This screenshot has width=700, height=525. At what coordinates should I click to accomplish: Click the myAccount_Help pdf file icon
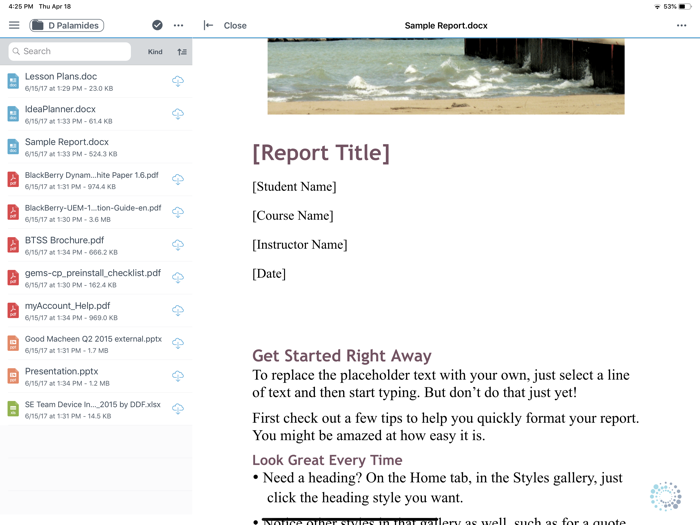pyautogui.click(x=13, y=310)
